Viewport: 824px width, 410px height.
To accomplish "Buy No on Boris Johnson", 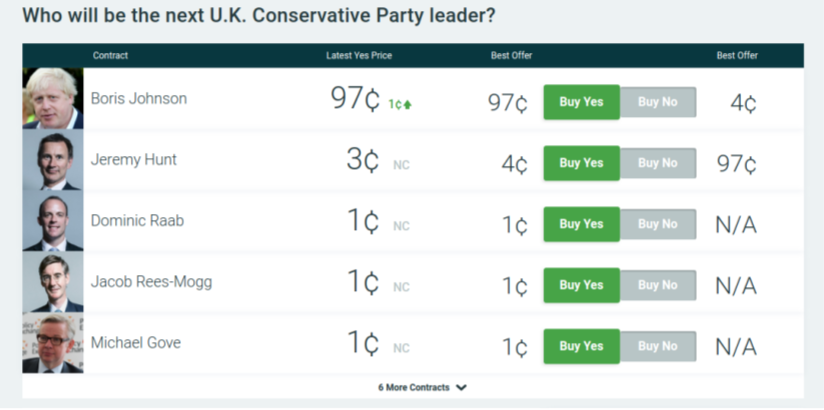I will point(657,102).
